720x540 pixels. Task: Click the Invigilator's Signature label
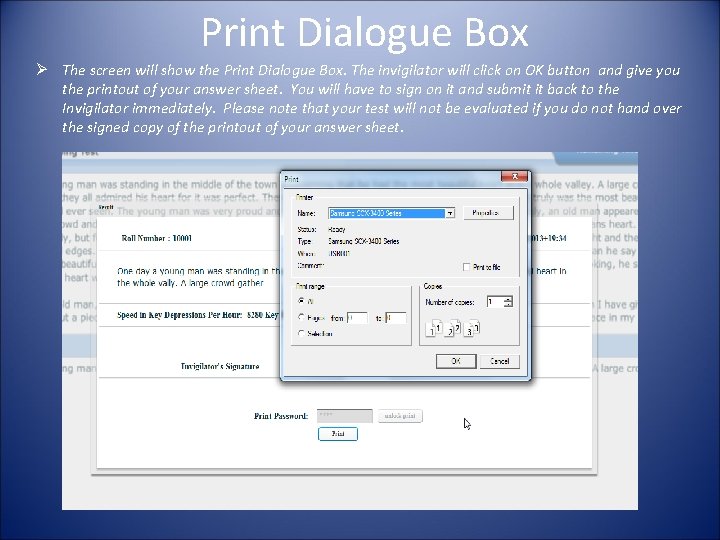[220, 366]
